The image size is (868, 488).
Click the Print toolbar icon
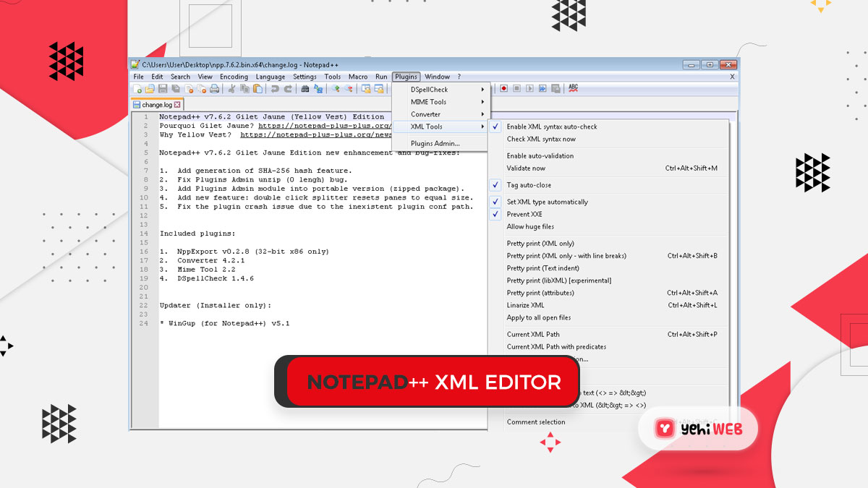[214, 89]
